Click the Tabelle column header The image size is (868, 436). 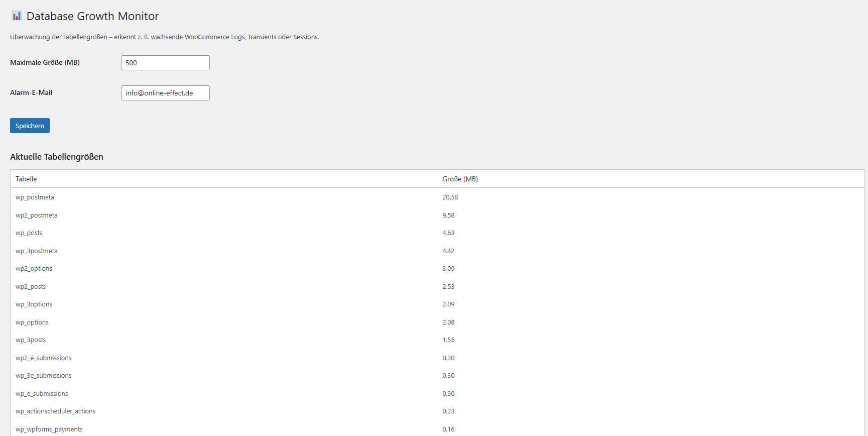[26, 179]
